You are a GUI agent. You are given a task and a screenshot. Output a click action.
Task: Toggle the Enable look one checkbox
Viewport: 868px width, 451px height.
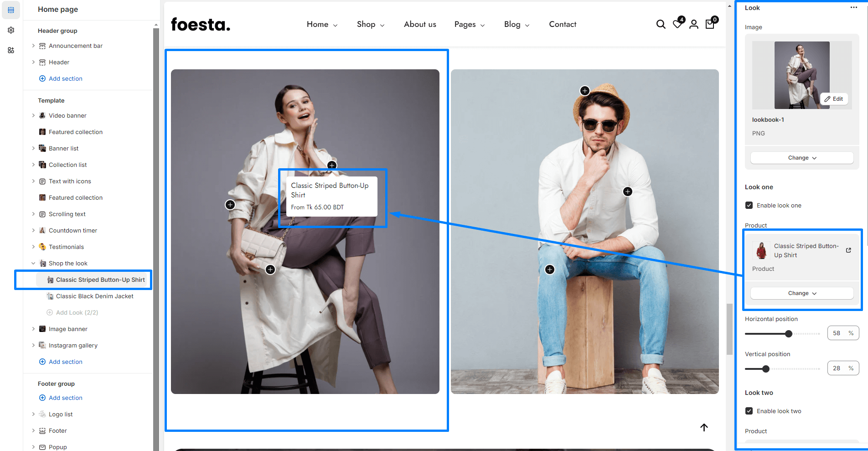[749, 205]
